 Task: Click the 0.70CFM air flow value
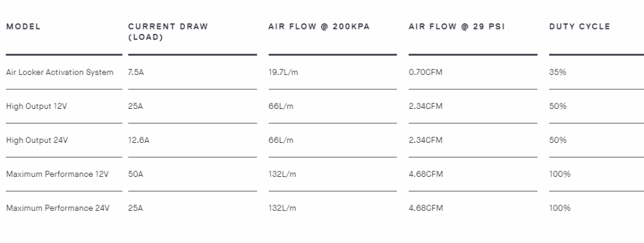(426, 72)
